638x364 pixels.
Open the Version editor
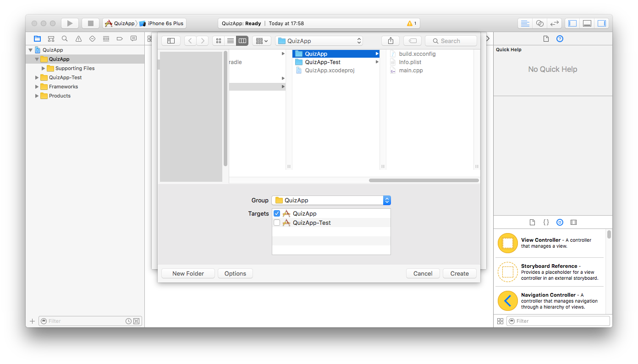coord(555,23)
